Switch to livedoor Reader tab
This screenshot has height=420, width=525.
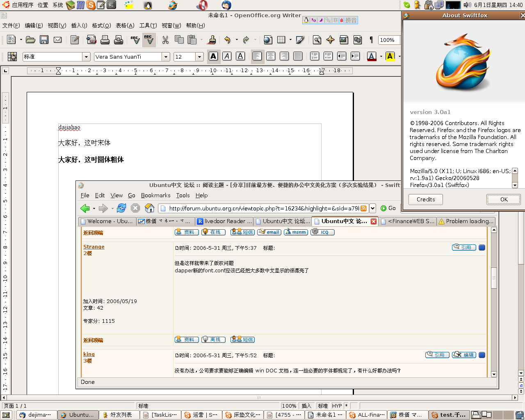224,221
